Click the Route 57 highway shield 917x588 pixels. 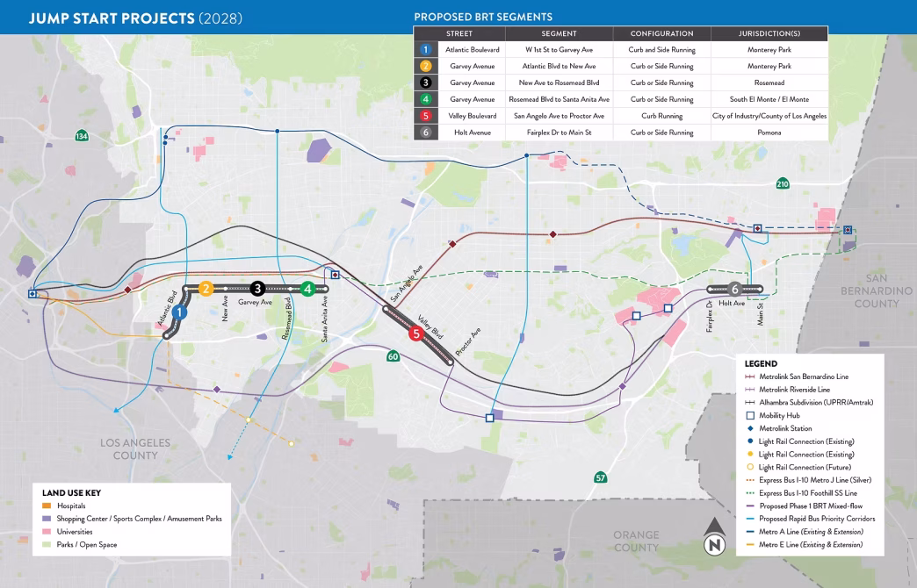pos(601,477)
